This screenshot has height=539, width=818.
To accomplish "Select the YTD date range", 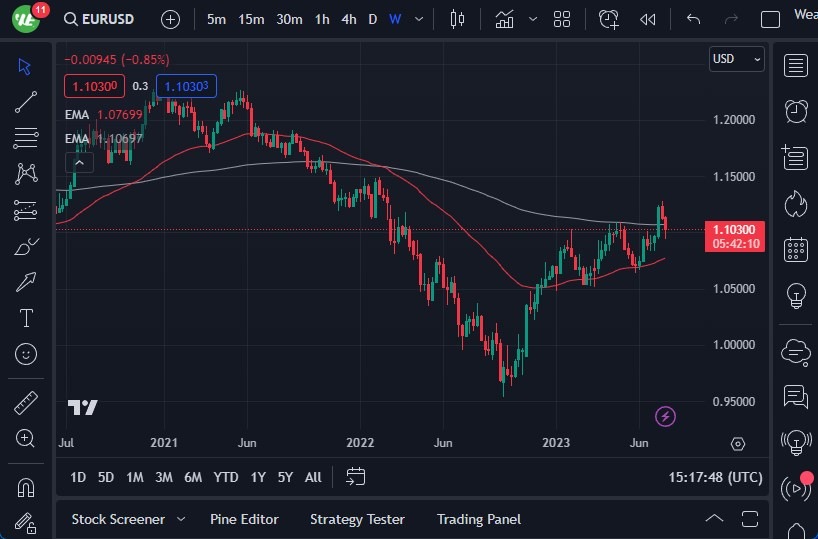I will 226,477.
